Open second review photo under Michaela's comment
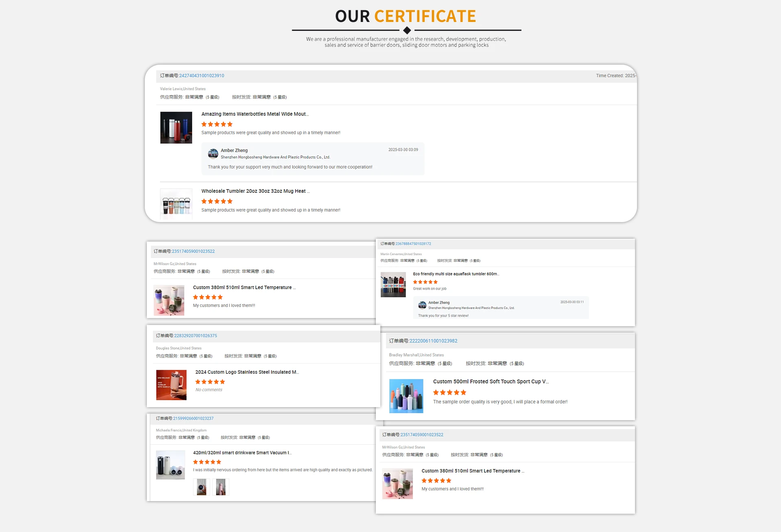 click(221, 487)
